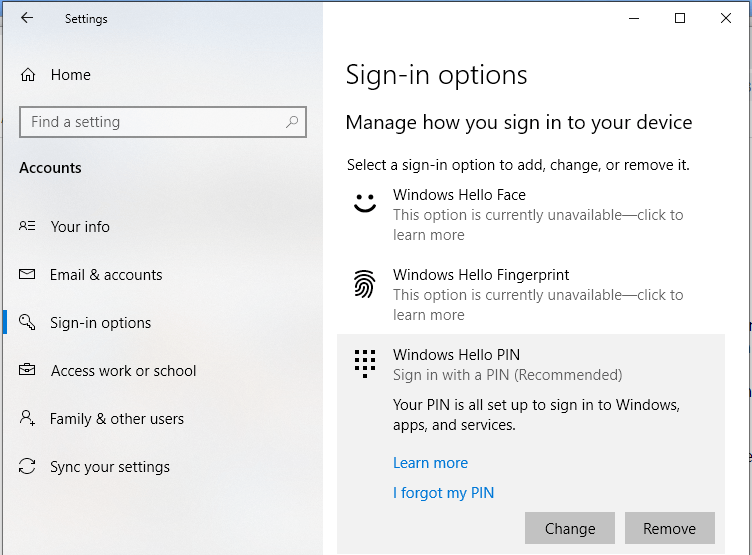The width and height of the screenshot is (752, 555).
Task: Open the Learn more link
Action: (x=430, y=463)
